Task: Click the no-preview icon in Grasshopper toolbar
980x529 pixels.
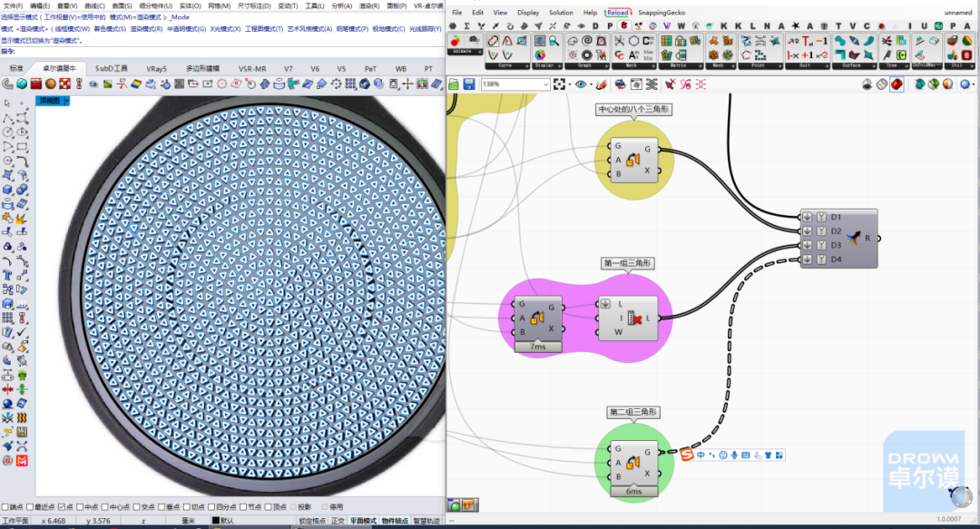Action: click(867, 84)
